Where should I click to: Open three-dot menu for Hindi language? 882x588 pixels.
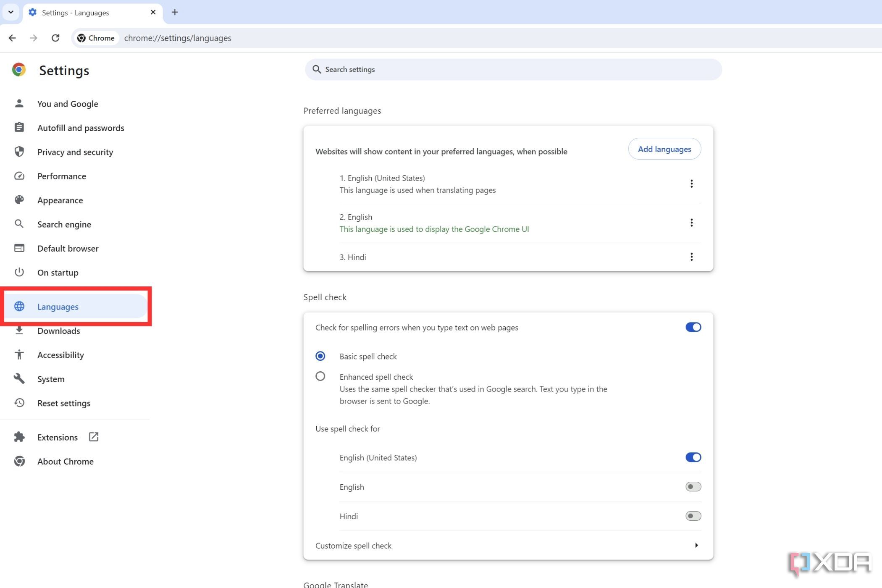click(692, 257)
